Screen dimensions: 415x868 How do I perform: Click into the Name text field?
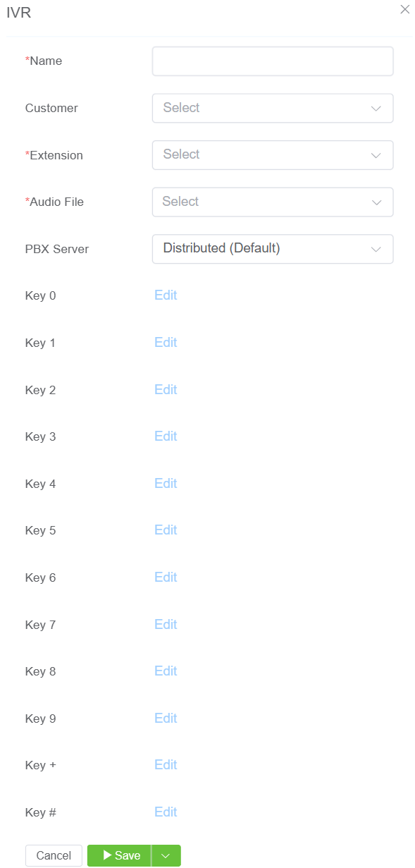[273, 61]
